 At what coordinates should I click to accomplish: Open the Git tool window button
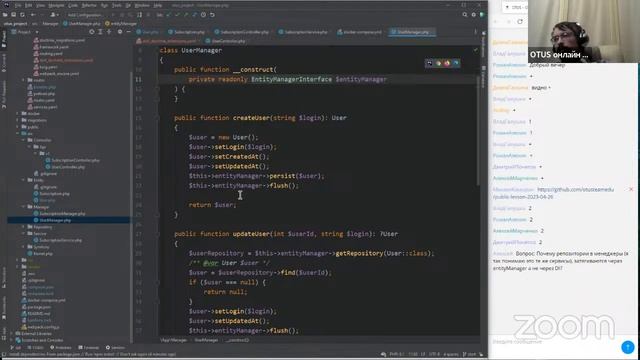(x=16, y=348)
